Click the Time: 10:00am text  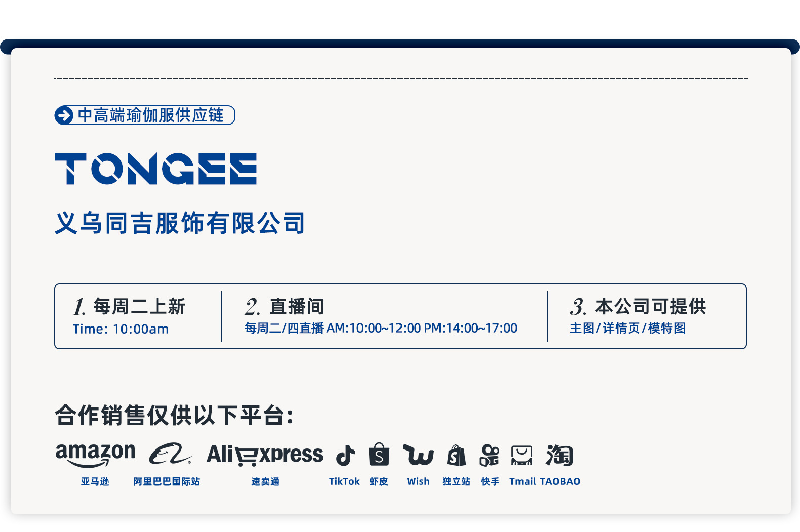[x=121, y=329]
